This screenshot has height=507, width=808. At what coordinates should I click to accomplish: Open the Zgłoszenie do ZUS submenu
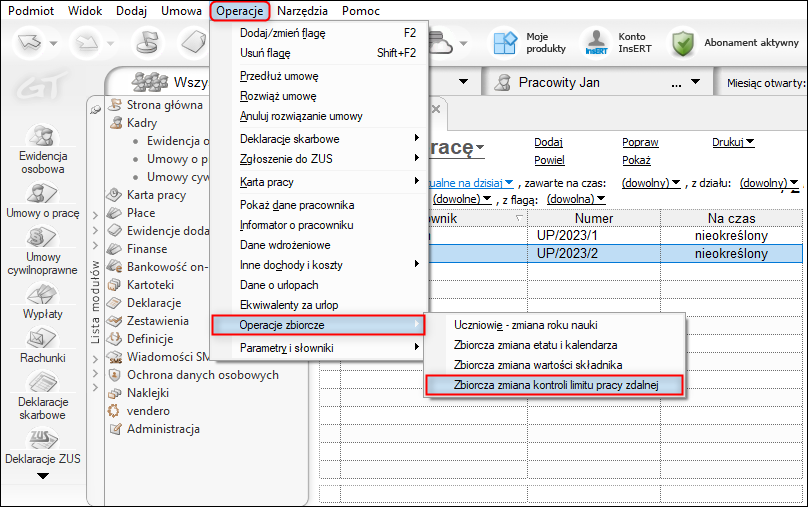pos(330,159)
